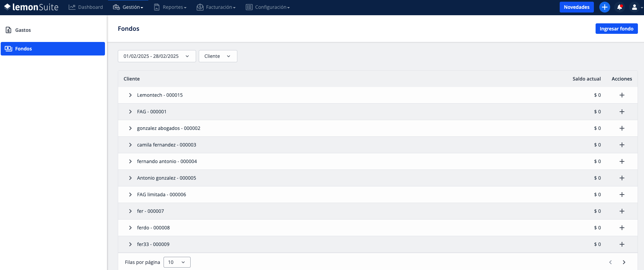
Task: Expand the ferdo - 000008 row
Action: pyautogui.click(x=130, y=228)
